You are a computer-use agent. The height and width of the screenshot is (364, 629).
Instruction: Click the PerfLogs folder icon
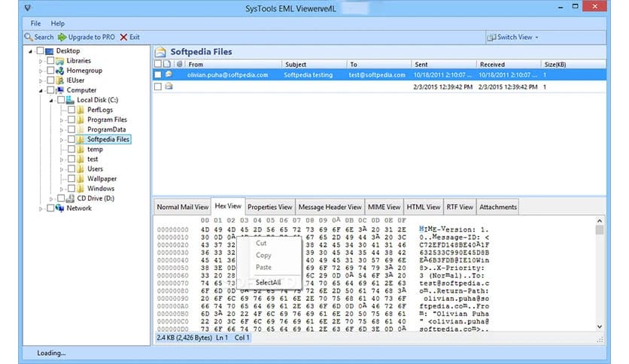tap(81, 110)
